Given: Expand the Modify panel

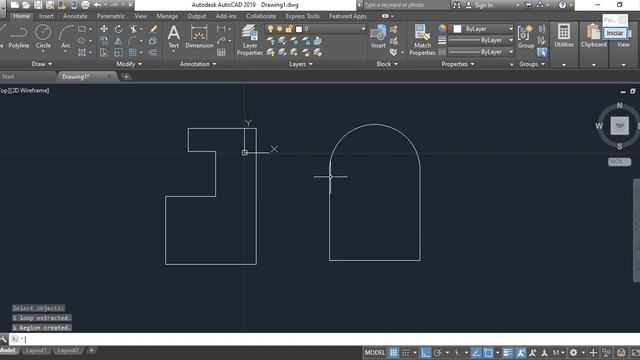Looking at the screenshot, I should tap(129, 64).
